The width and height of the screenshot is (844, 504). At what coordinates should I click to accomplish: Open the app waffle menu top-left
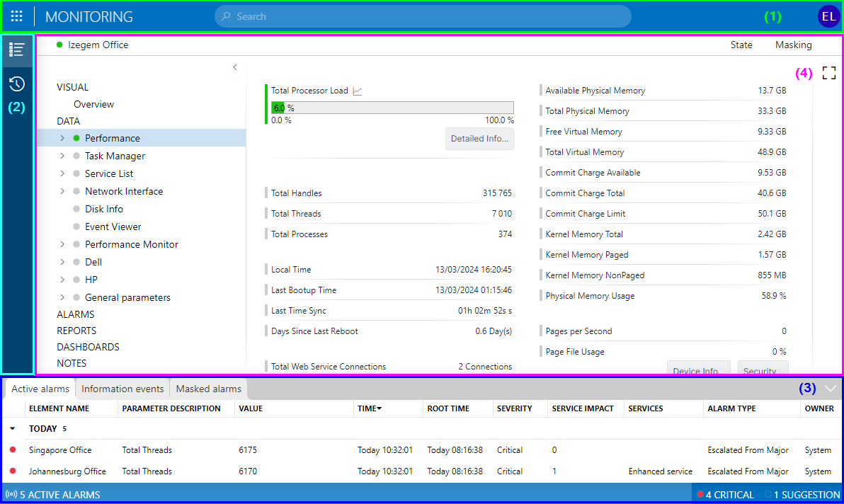point(16,16)
